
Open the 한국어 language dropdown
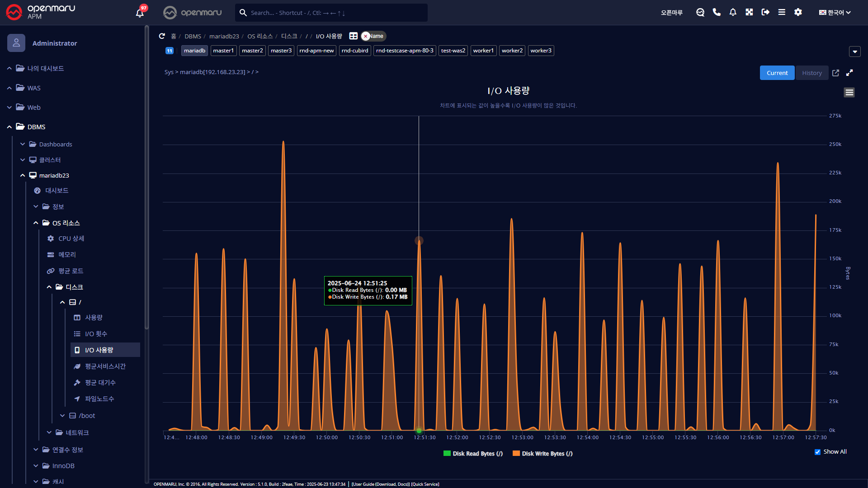pos(835,13)
